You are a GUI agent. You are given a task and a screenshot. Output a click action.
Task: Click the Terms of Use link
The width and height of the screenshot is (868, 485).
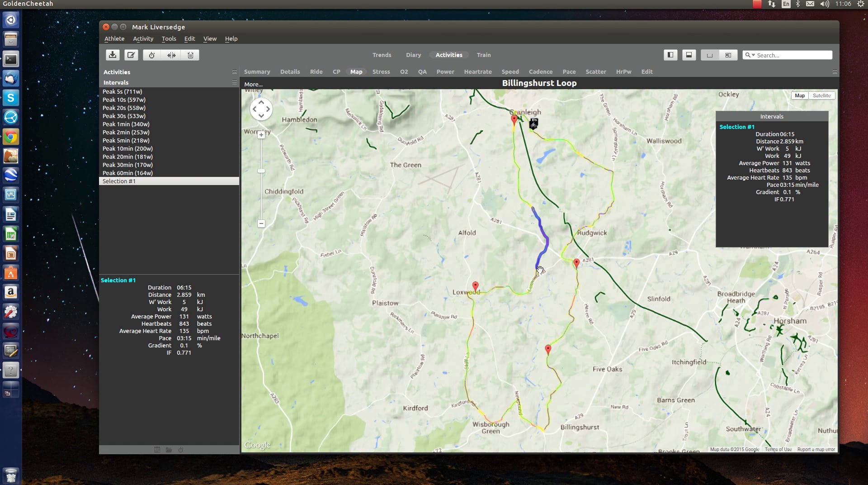click(778, 449)
